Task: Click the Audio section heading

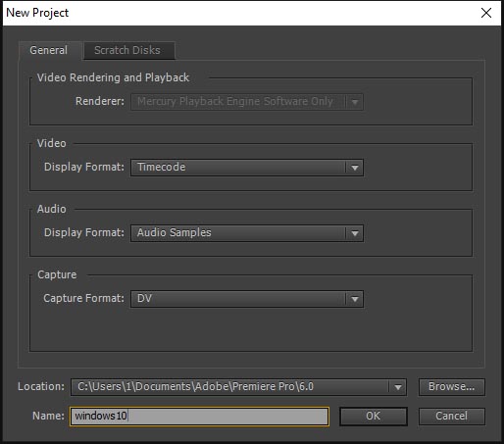Action: (52, 209)
